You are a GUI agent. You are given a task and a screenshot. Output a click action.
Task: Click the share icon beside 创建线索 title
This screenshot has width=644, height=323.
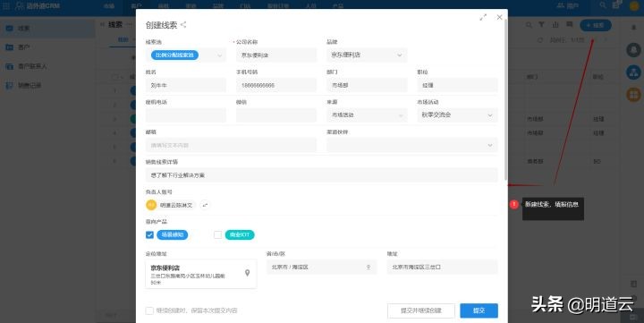click(183, 25)
